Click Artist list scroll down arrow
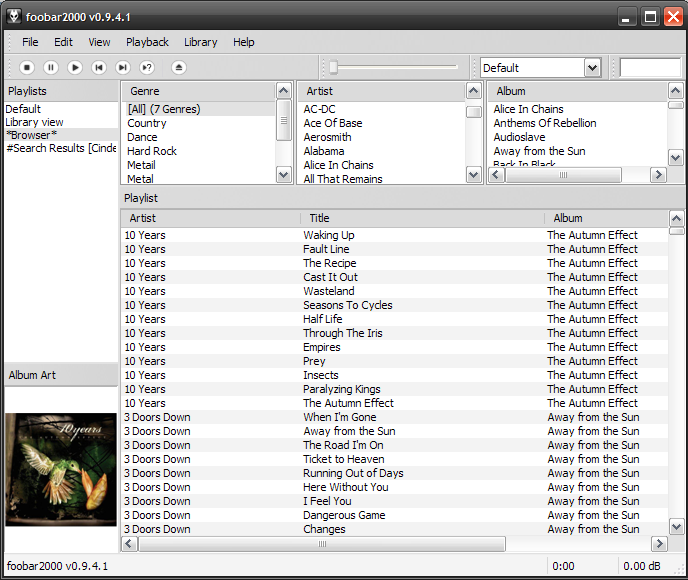This screenshot has height=580, width=688. point(473,175)
